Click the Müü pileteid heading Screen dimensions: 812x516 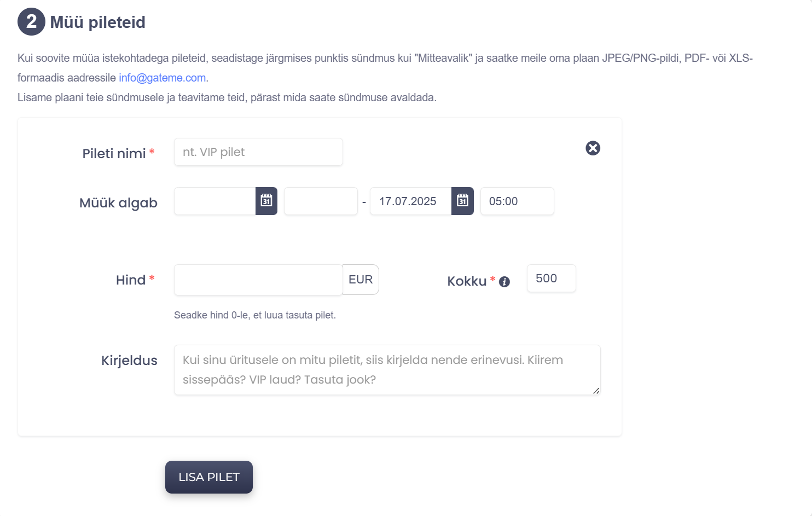pos(98,22)
